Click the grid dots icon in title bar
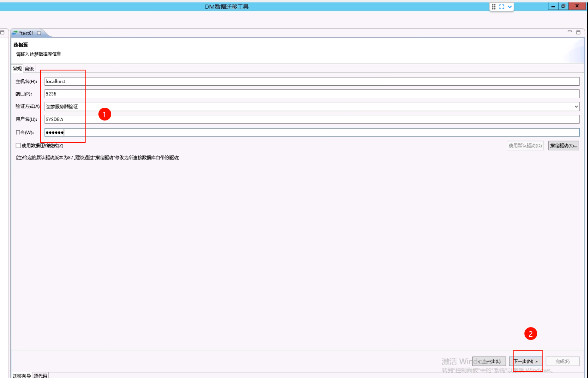588x378 pixels. (494, 7)
